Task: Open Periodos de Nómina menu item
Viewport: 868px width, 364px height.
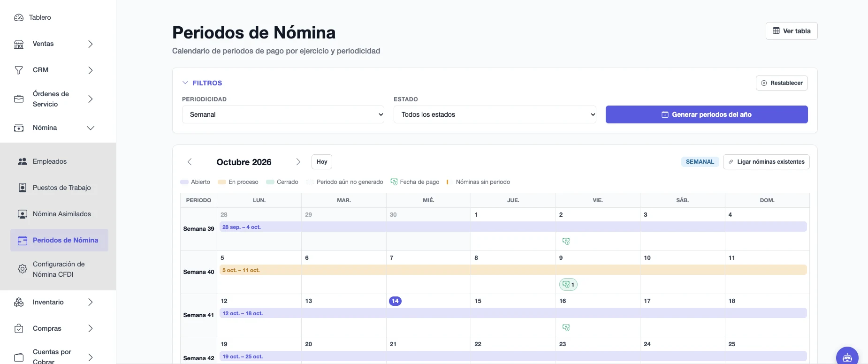Action: pyautogui.click(x=59, y=240)
